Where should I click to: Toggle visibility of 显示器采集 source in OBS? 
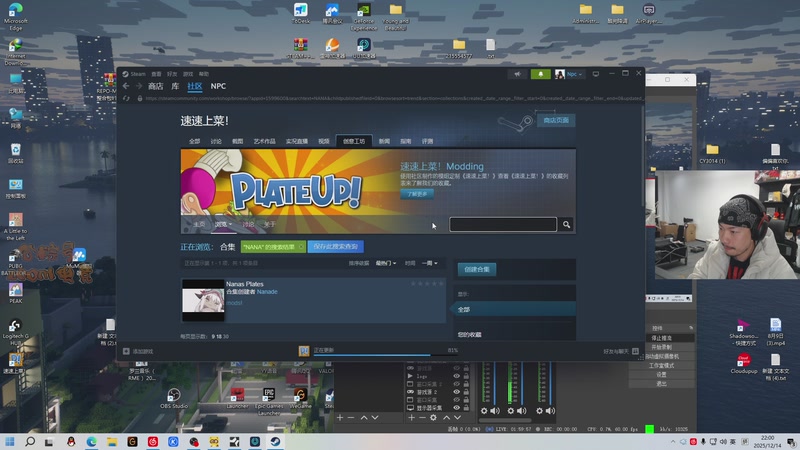[457, 408]
